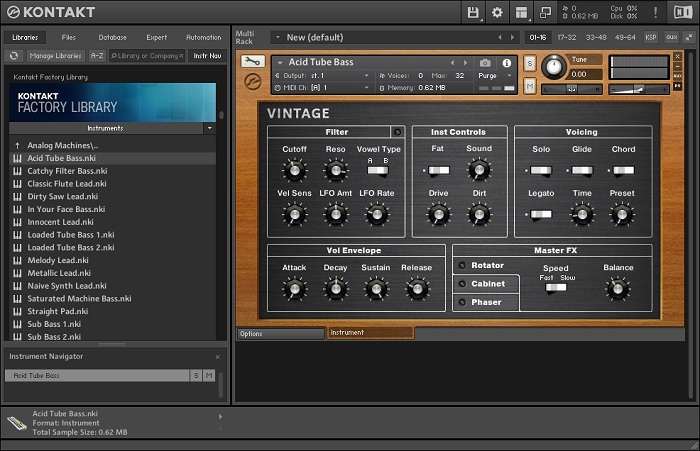Image resolution: width=700 pixels, height=451 pixels.
Task: Click the Library or Company search field
Action: [x=146, y=56]
